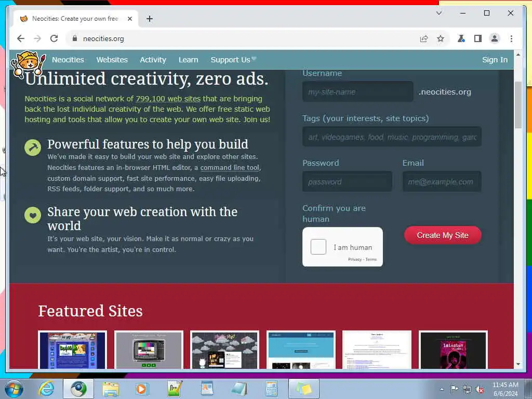Open first featured site thumbnail (blue page)

point(72,350)
